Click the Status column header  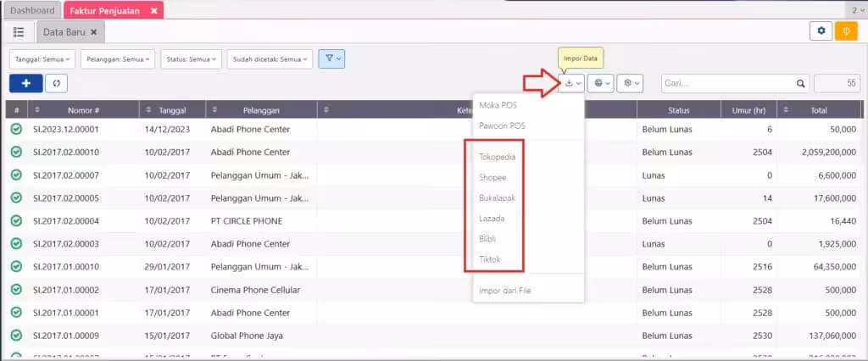click(678, 109)
